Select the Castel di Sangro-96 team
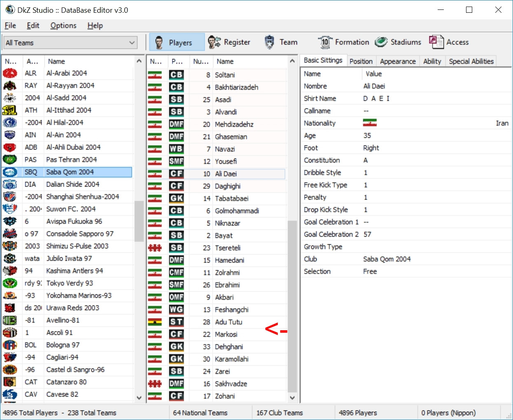Screen dimensions: 513x420 coord(67,370)
